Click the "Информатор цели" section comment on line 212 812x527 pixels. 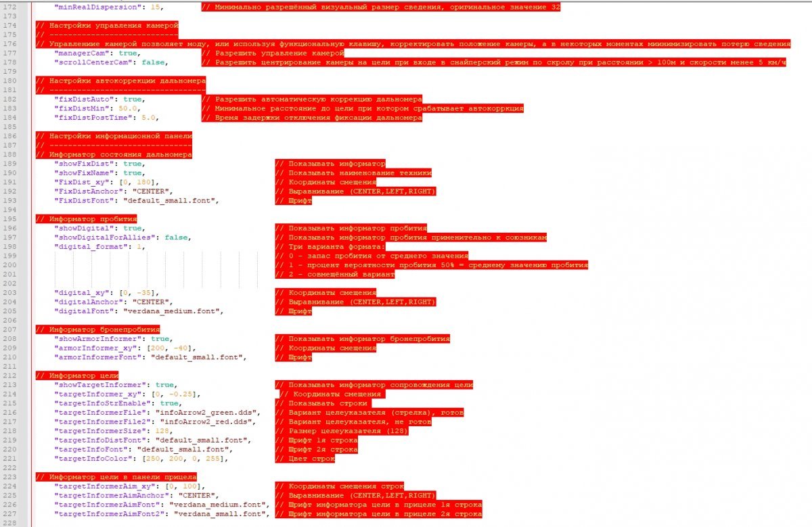pos(76,375)
